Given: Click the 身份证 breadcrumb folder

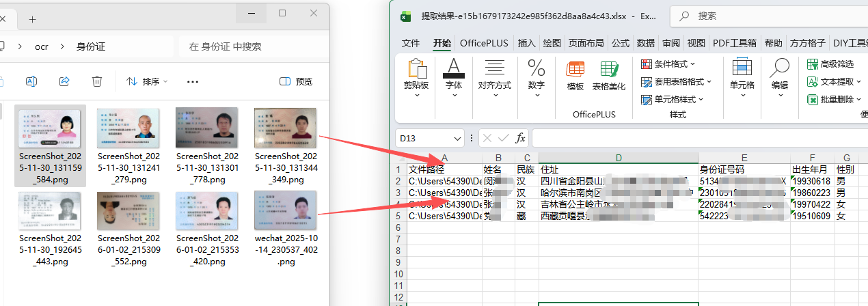Looking at the screenshot, I should pos(91,46).
